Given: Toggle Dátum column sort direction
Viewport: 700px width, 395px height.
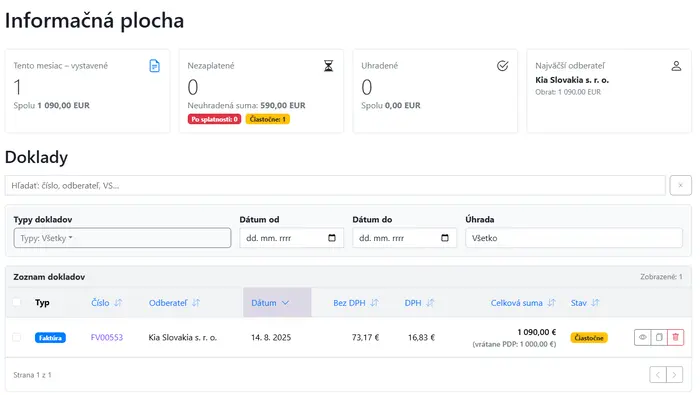Looking at the screenshot, I should pyautogui.click(x=277, y=303).
